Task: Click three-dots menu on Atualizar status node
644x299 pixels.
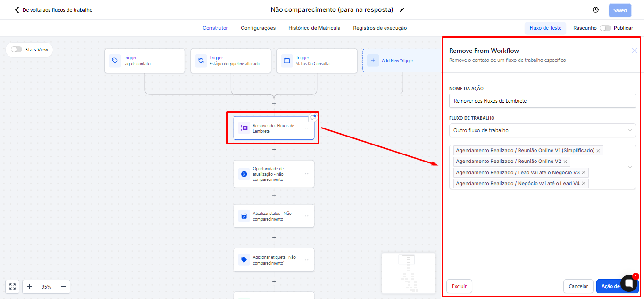Action: [x=307, y=216]
